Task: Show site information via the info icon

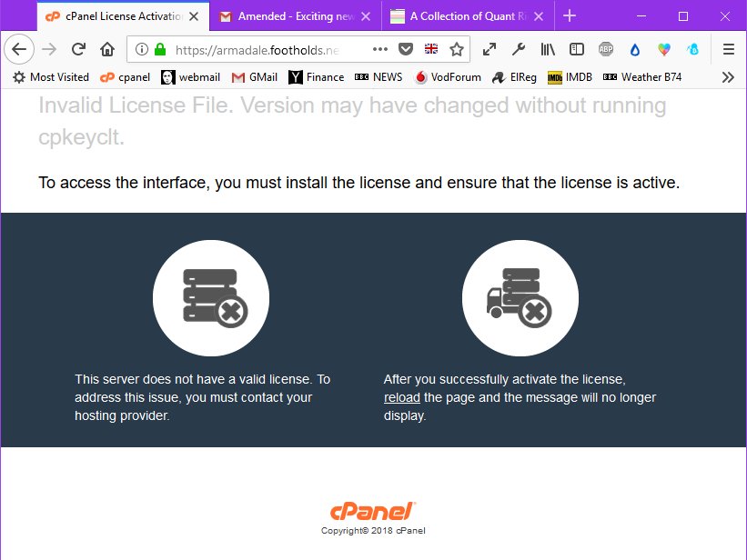Action: click(142, 49)
